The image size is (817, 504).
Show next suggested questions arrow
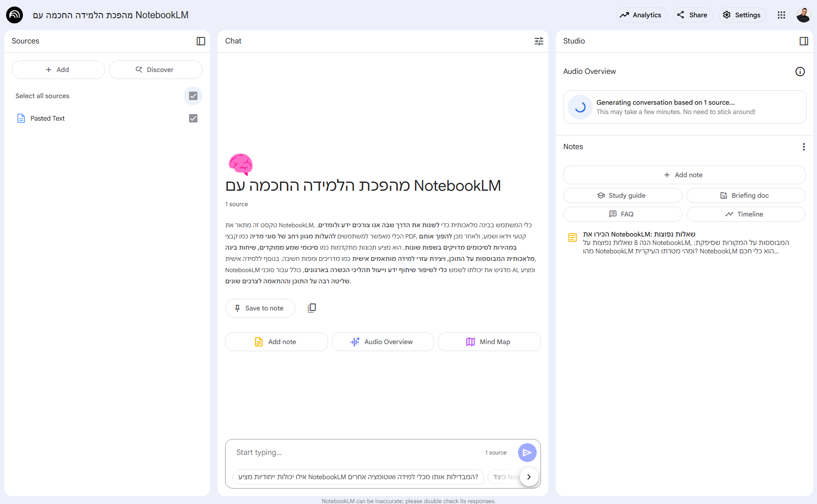[x=529, y=477]
